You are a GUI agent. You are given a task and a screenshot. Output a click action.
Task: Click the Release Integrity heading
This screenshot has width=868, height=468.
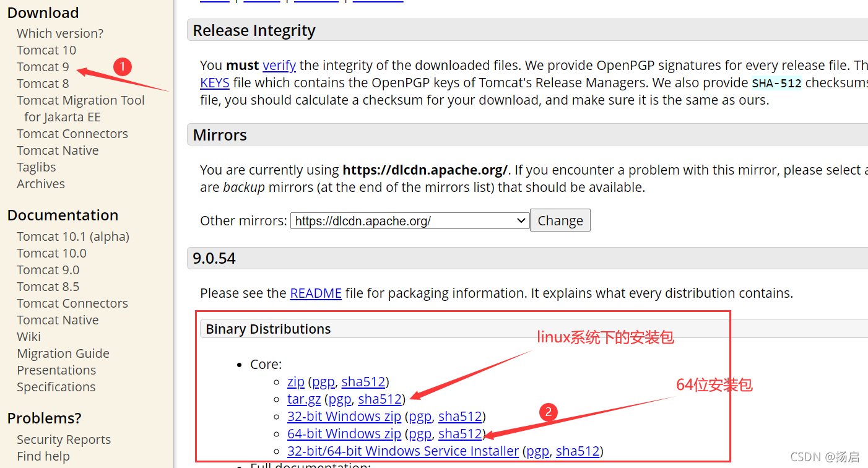[254, 30]
